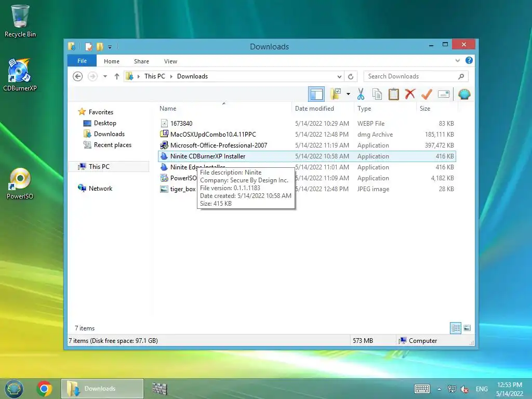Click the Forward navigation arrow
Image resolution: width=532 pixels, height=399 pixels.
click(92, 76)
